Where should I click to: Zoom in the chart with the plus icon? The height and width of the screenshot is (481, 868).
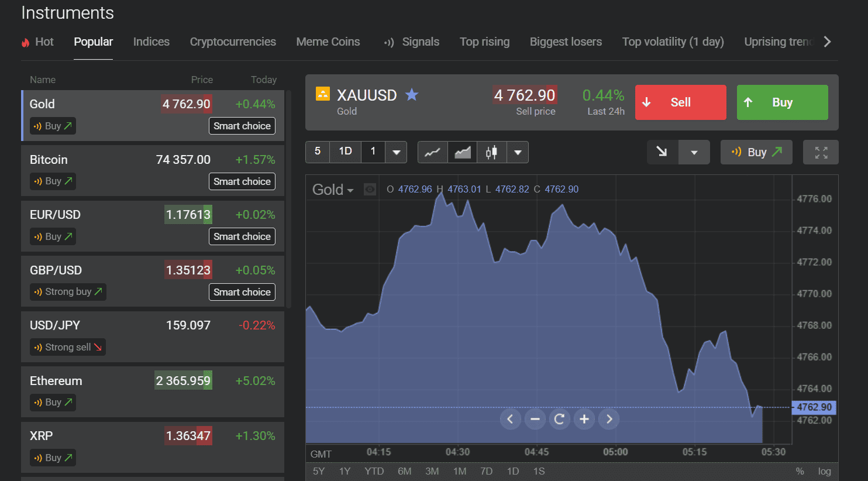click(x=584, y=419)
